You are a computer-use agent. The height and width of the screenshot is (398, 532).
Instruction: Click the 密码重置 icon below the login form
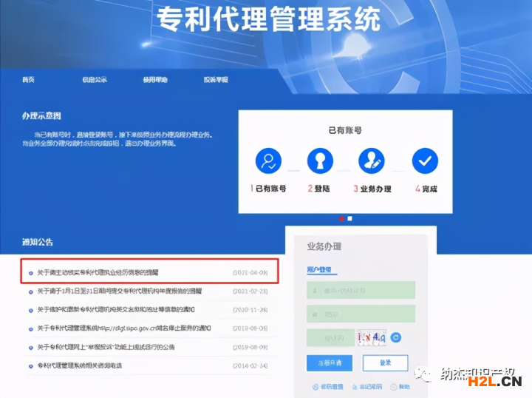pos(316,387)
